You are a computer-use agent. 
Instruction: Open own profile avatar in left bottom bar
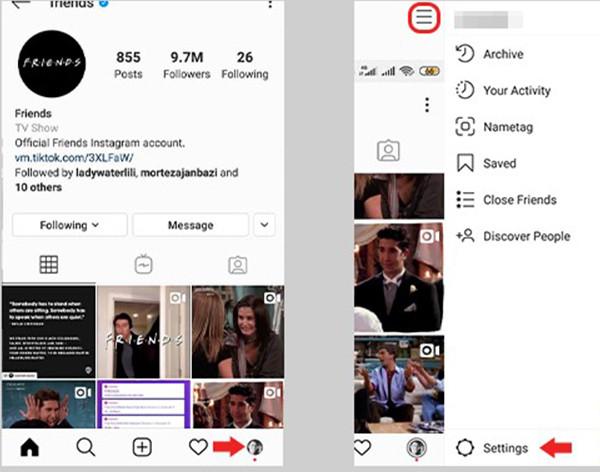coord(255,447)
